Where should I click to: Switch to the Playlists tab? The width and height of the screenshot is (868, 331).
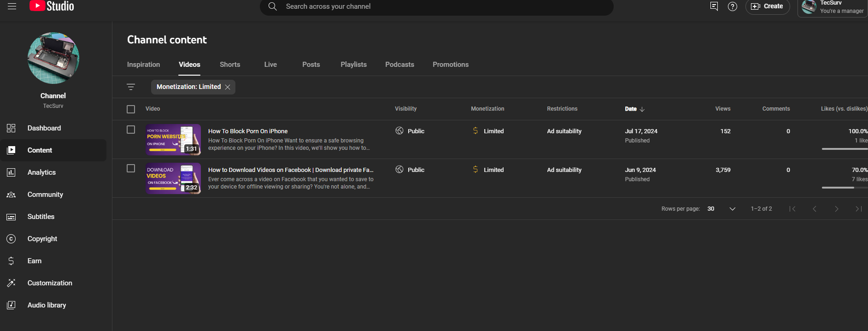(354, 65)
